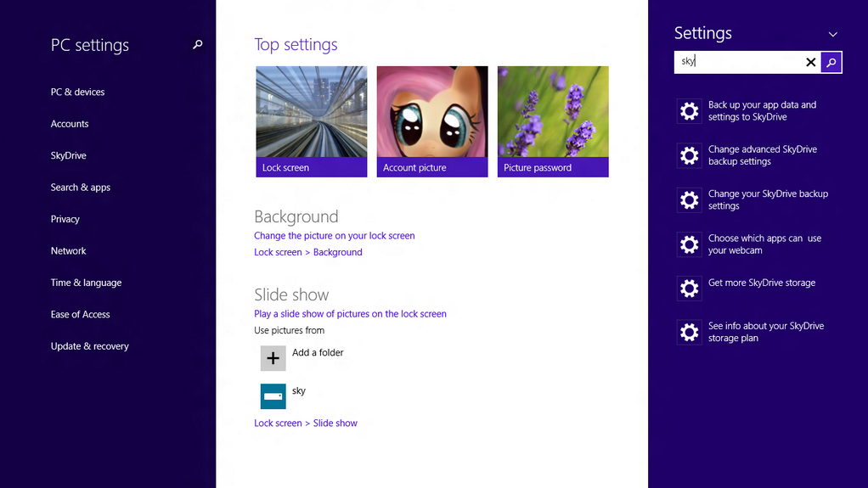Click the PC settings search magnifier icon
The image size is (868, 488).
click(x=198, y=44)
